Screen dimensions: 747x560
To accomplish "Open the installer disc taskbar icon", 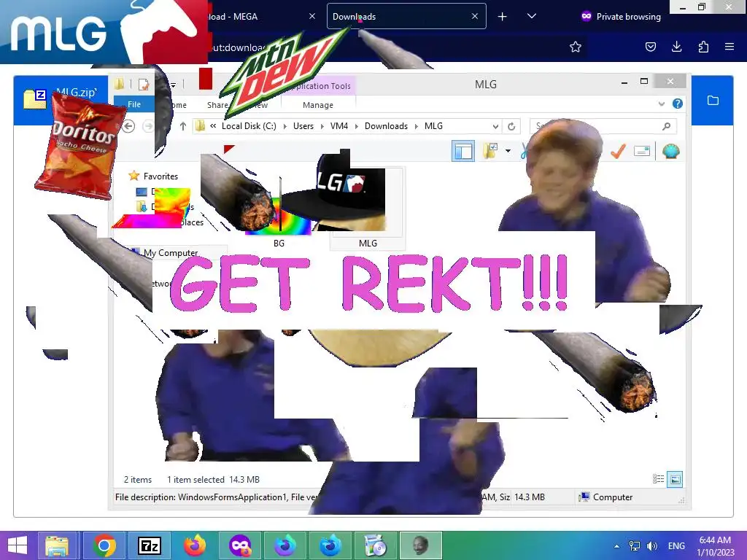I will click(x=375, y=545).
